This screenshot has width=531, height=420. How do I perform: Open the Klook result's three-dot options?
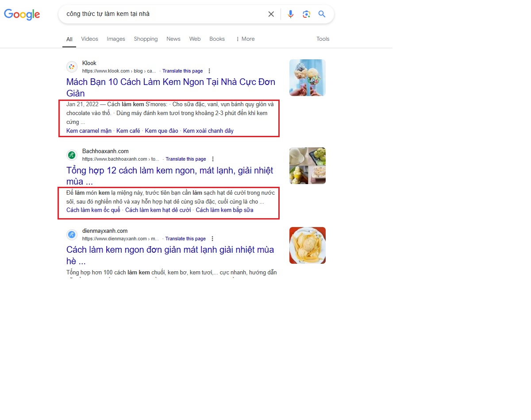(x=209, y=71)
